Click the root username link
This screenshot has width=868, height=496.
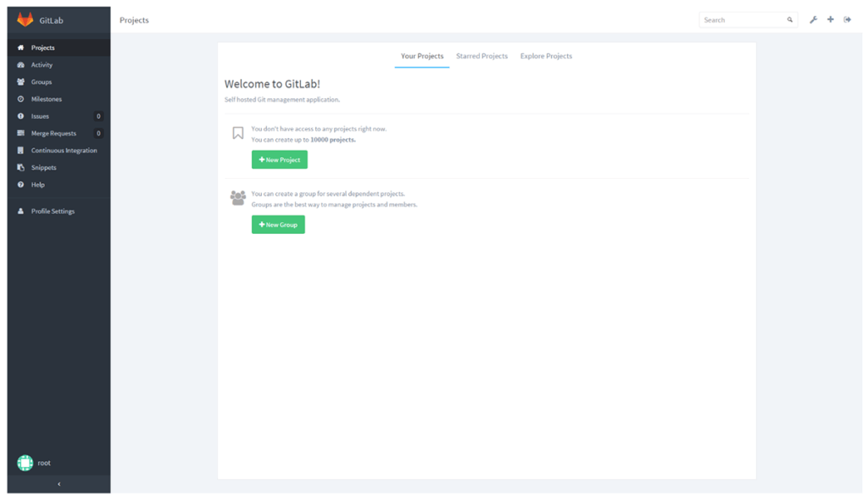[44, 463]
